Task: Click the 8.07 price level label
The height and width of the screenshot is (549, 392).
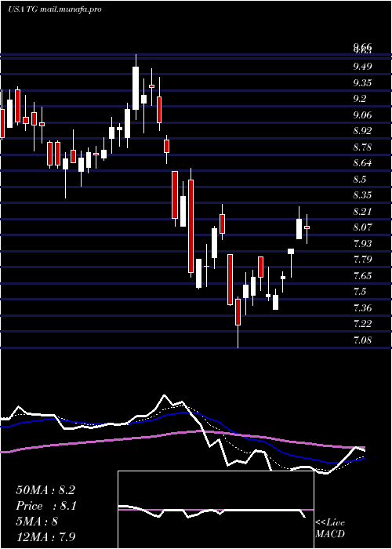Action: tap(362, 227)
